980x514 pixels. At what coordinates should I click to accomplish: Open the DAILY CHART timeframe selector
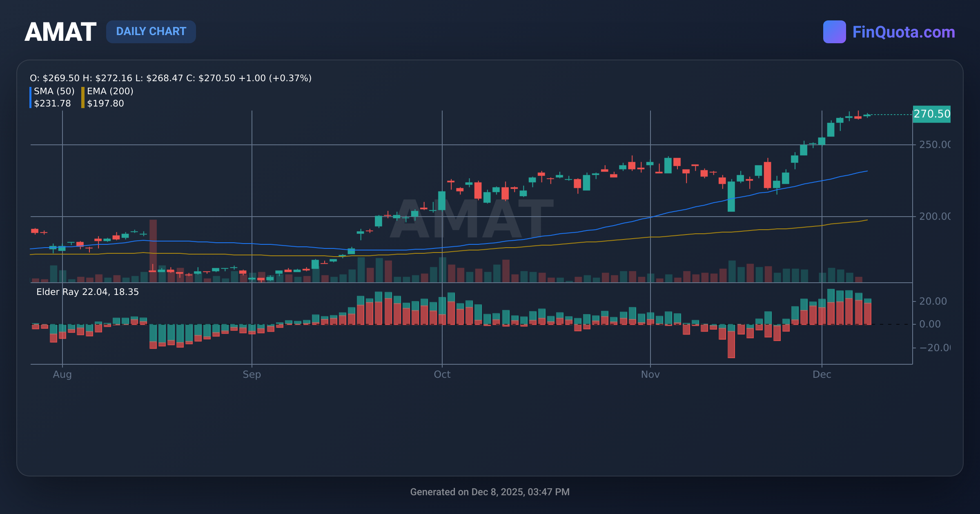[x=151, y=31]
